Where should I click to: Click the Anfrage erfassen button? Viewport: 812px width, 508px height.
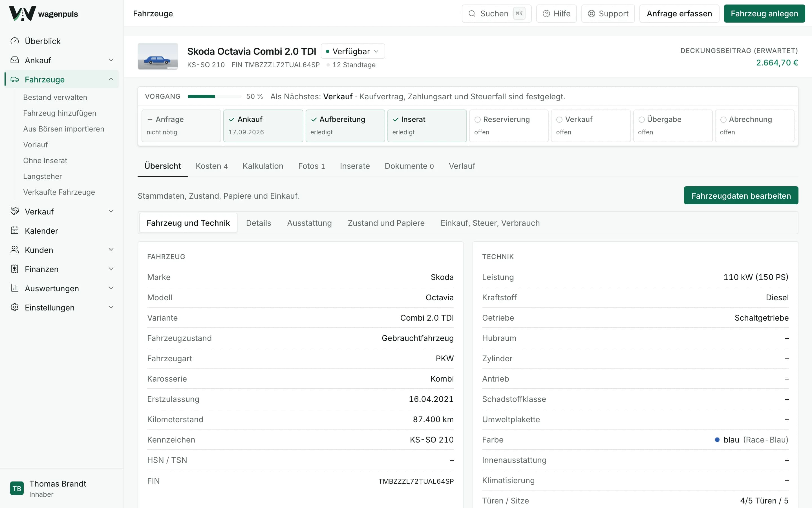(679, 14)
